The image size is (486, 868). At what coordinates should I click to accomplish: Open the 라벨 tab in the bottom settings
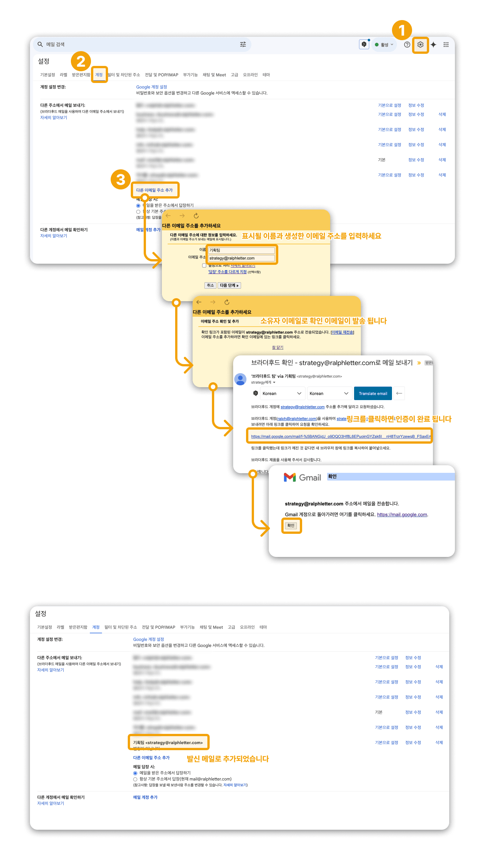61,627
